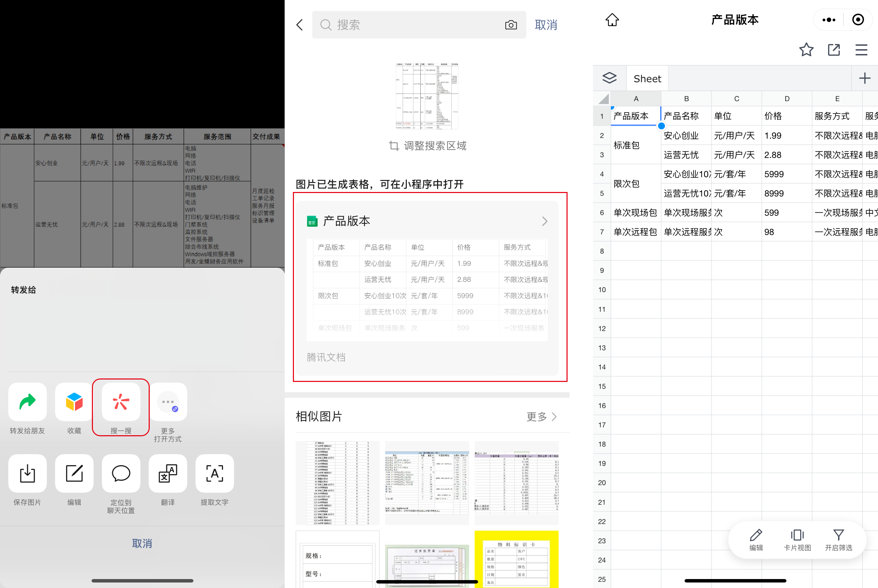Tap the 收藏 favorites cube icon
Screen dimensions: 878x588
(74, 402)
